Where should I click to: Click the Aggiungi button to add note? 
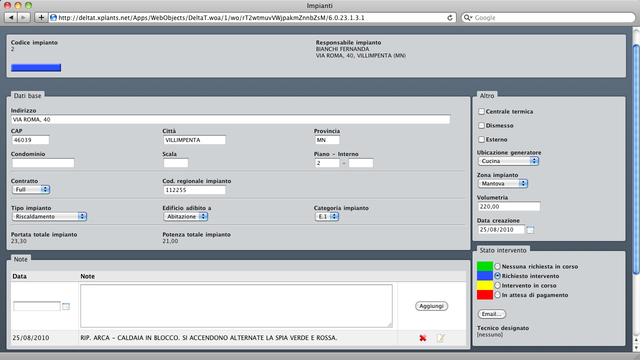[431, 306]
